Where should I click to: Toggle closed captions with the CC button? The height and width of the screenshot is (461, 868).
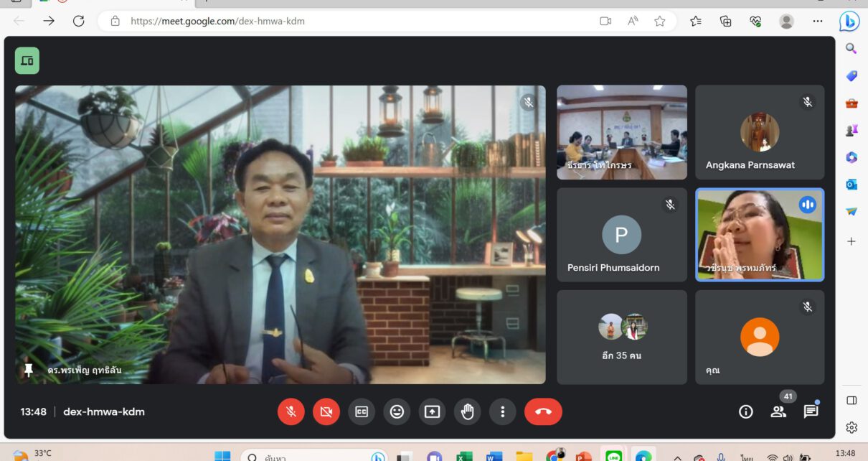(x=362, y=411)
